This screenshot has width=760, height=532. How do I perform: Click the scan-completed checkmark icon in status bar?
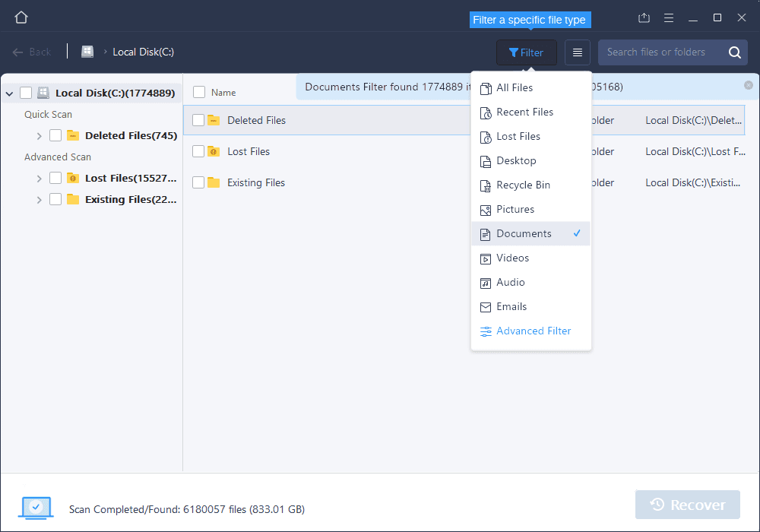[x=35, y=508]
